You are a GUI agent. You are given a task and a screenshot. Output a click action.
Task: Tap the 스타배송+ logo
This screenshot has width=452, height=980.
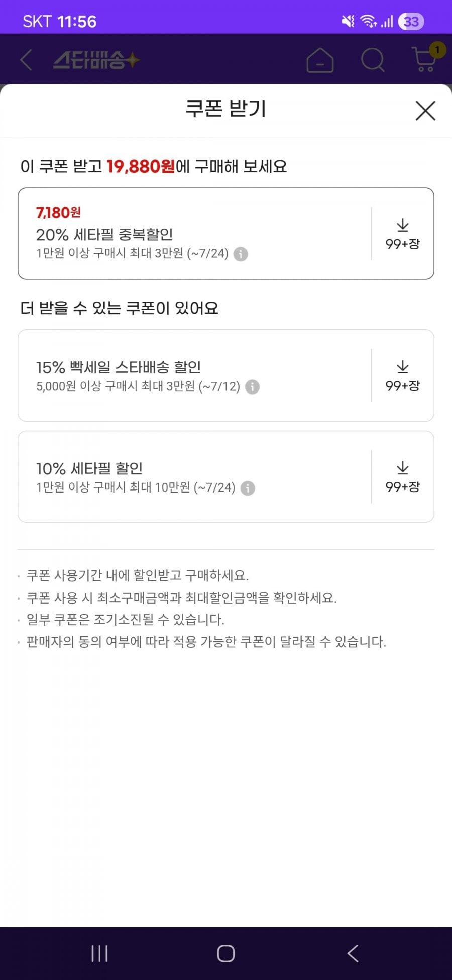pyautogui.click(x=96, y=61)
